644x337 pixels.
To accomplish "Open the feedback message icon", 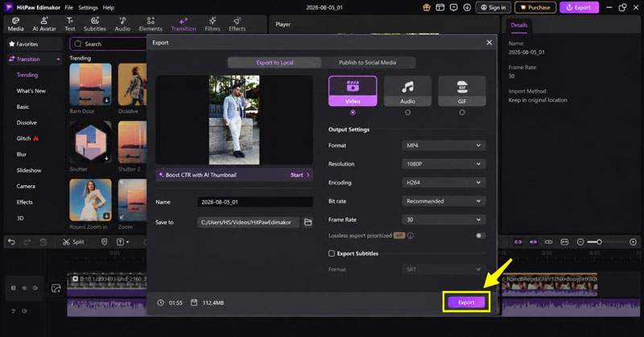I will [x=453, y=7].
